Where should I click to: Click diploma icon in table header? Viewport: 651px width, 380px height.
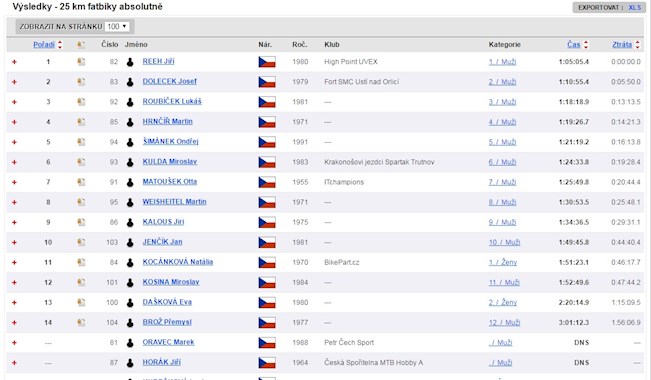pyautogui.click(x=81, y=45)
